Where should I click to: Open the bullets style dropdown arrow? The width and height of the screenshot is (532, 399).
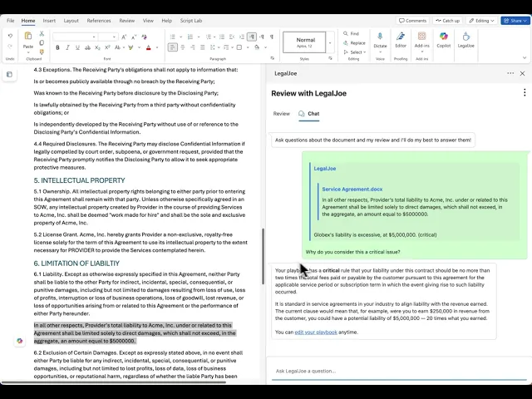click(180, 37)
